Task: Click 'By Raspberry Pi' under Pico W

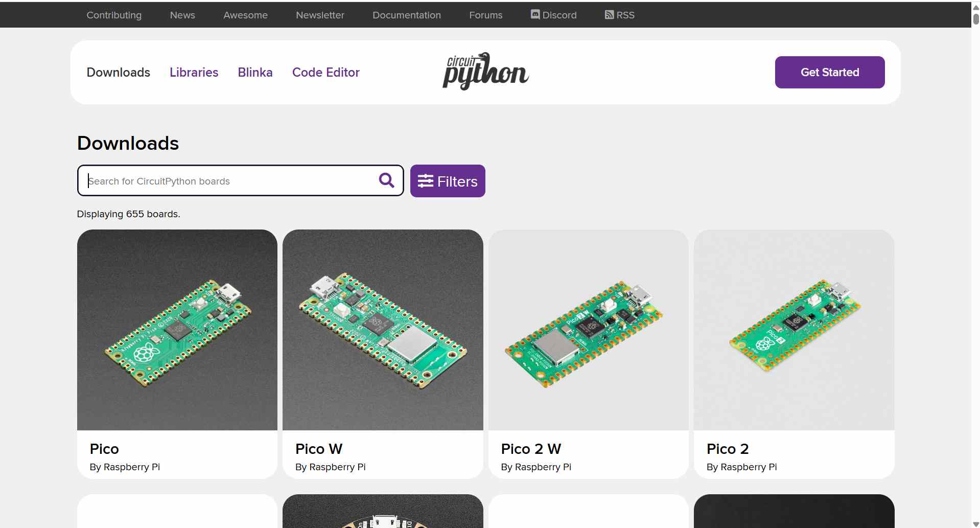Action: (x=331, y=467)
